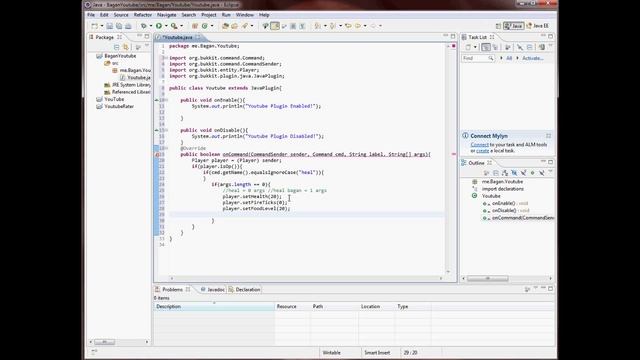Click the New file toolbar icon
This screenshot has height=360, width=640.
(94, 26)
